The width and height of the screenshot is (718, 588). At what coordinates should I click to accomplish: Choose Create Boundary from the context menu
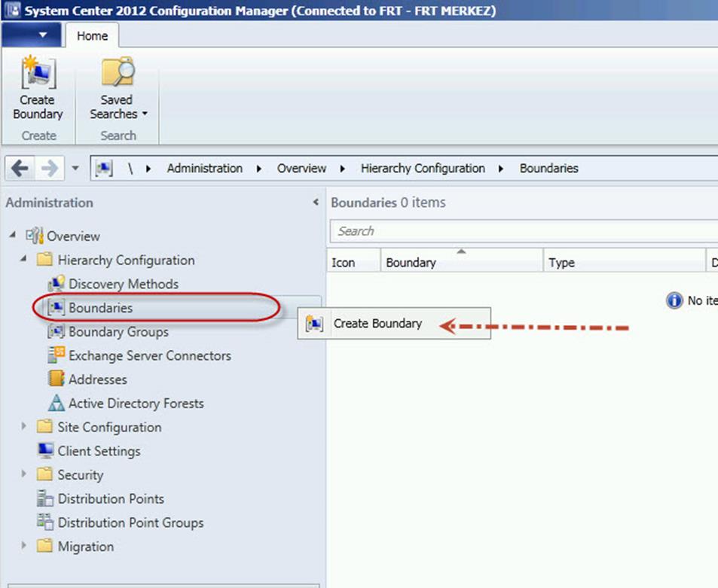click(x=377, y=324)
